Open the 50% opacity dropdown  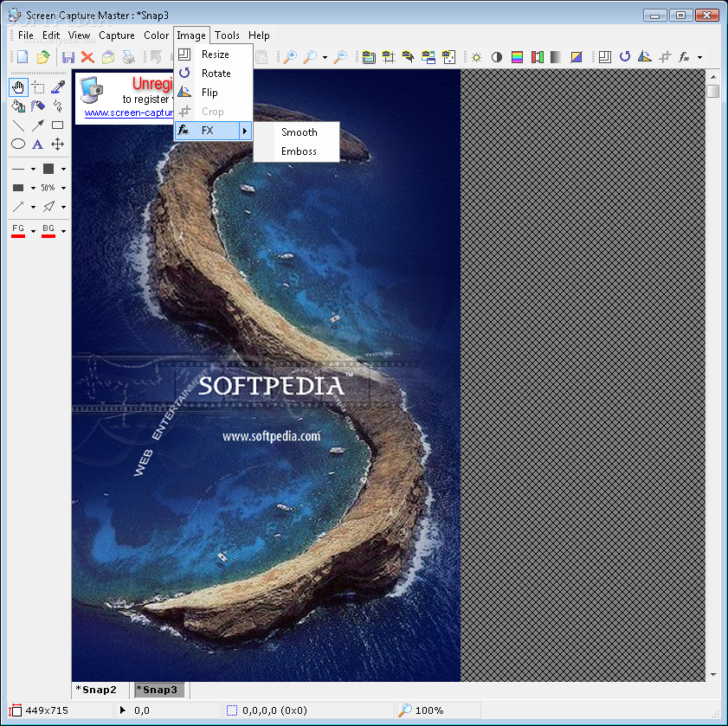[63, 188]
